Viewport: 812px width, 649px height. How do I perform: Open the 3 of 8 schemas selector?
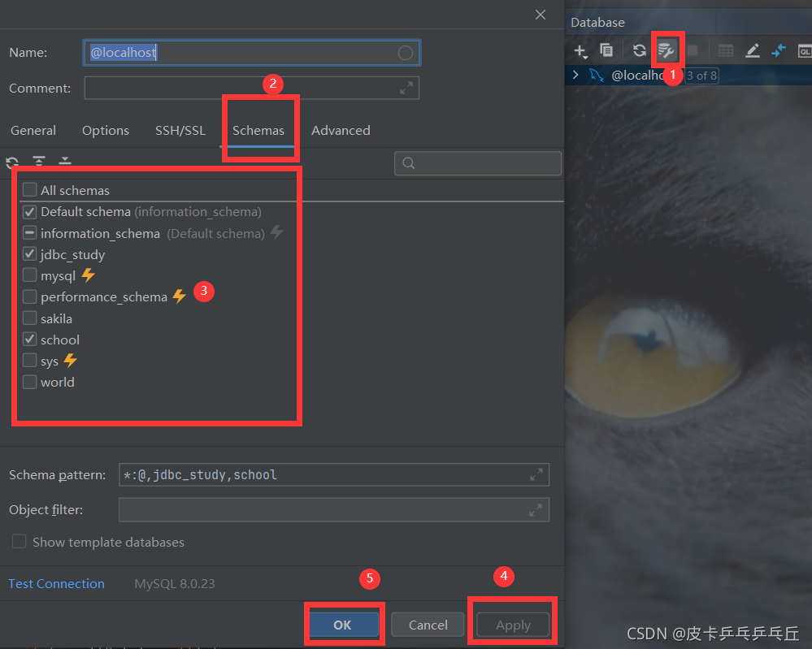point(701,76)
